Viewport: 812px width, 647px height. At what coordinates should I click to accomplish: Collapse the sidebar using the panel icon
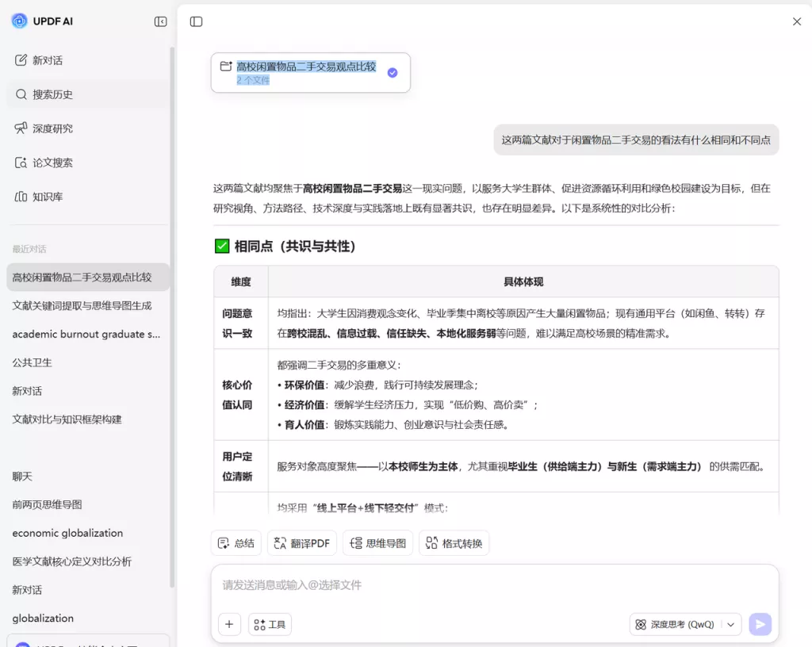[x=160, y=21]
